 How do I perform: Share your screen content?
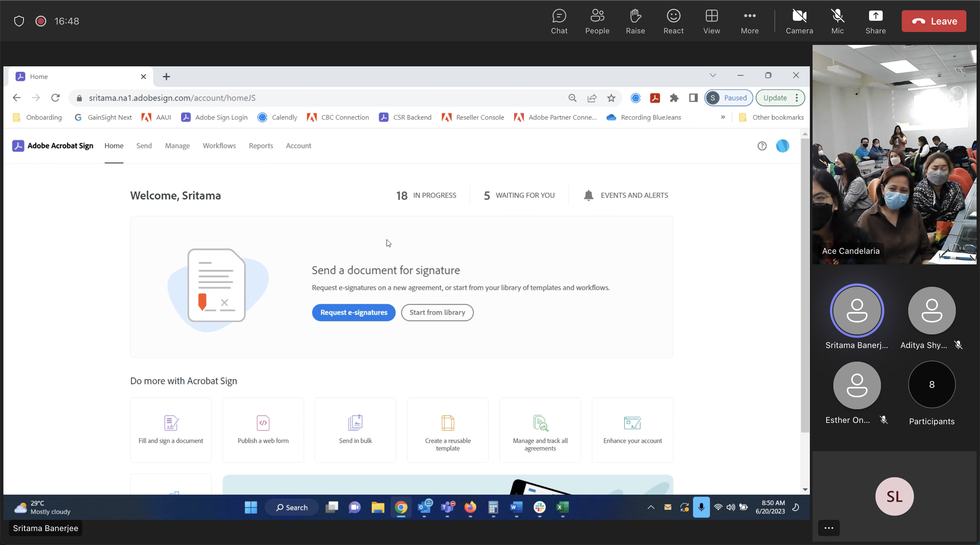(x=876, y=22)
